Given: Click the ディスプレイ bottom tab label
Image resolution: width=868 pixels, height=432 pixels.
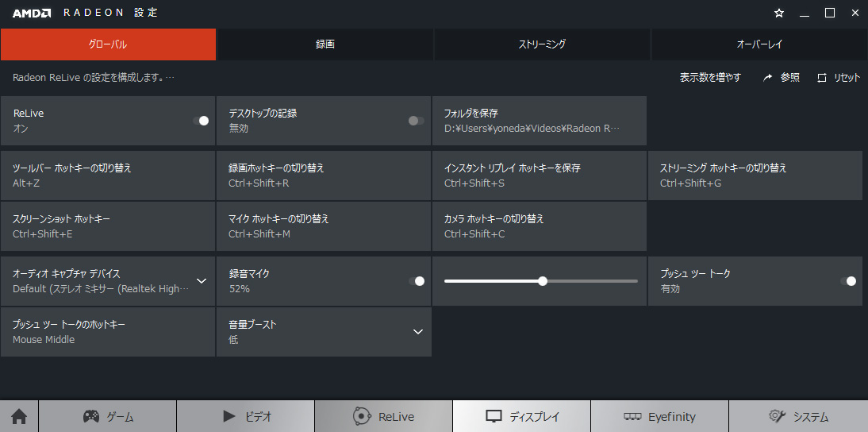Looking at the screenshot, I should click(x=535, y=417).
